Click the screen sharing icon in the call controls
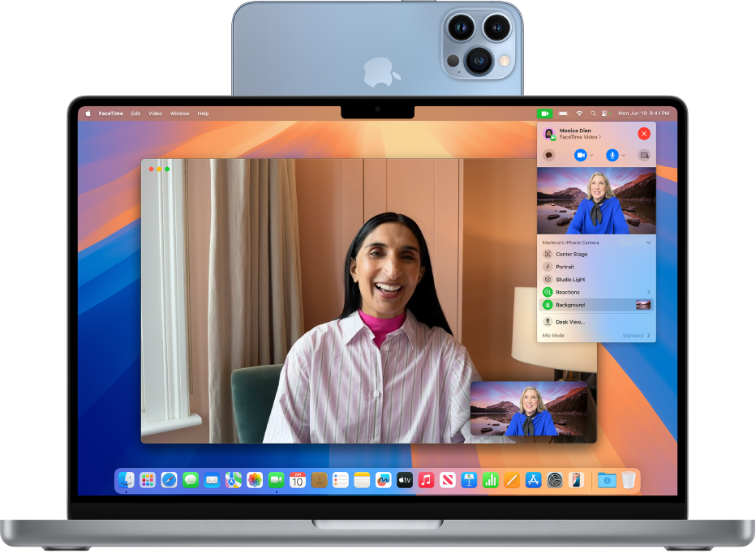This screenshot has height=553, width=756. tap(645, 154)
